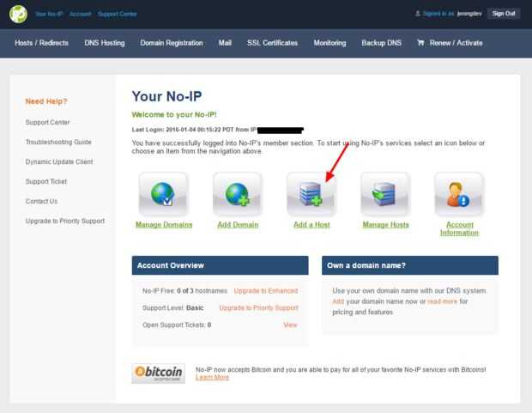
Task: Click the Sign Out button
Action: click(504, 14)
